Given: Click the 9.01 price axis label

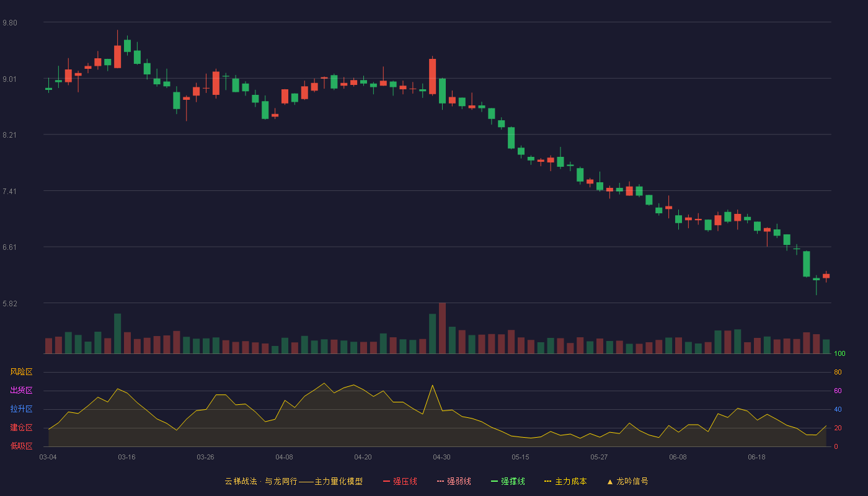Looking at the screenshot, I should [10, 79].
